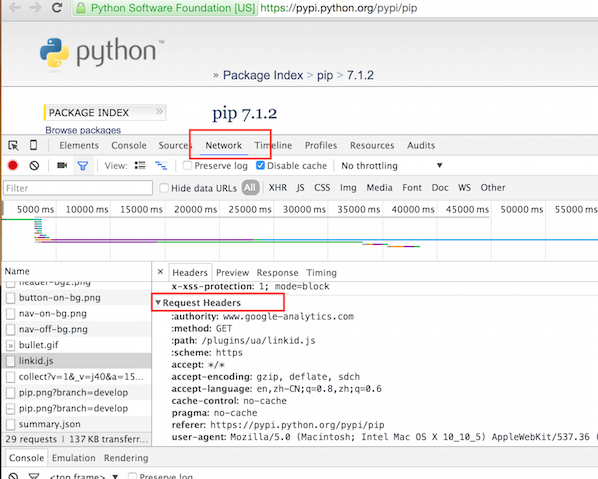Screen dimensions: 598x479
Task: Select the linkid.js request row
Action: pyautogui.click(x=76, y=361)
